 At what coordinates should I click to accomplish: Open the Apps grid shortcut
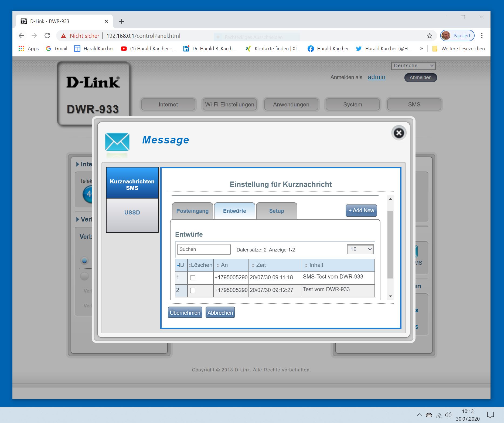(29, 49)
